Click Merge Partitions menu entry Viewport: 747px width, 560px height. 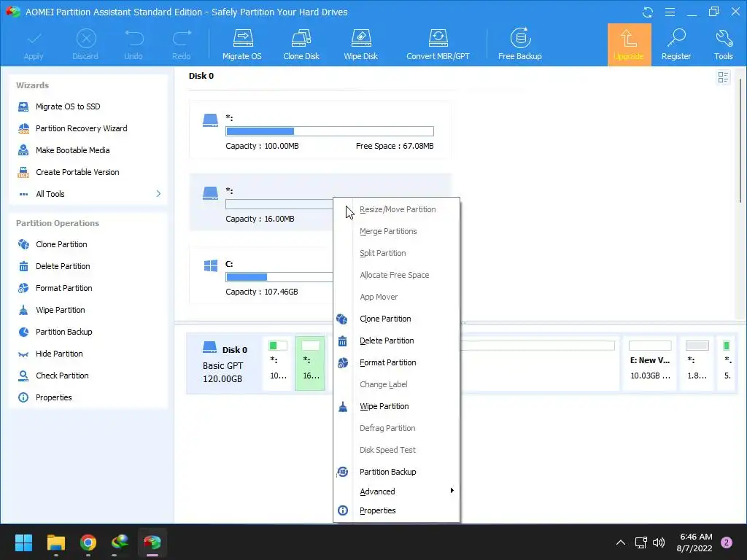click(x=396, y=231)
